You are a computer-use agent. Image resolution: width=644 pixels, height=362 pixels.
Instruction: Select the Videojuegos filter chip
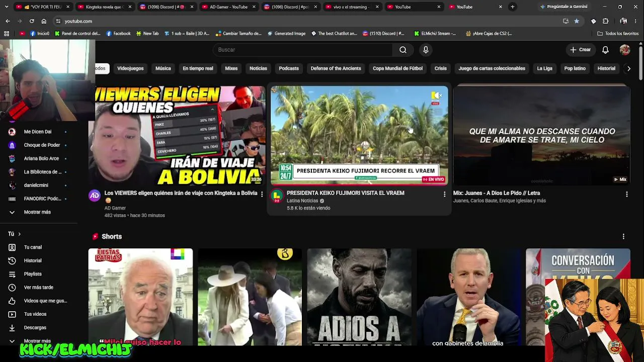click(130, 68)
